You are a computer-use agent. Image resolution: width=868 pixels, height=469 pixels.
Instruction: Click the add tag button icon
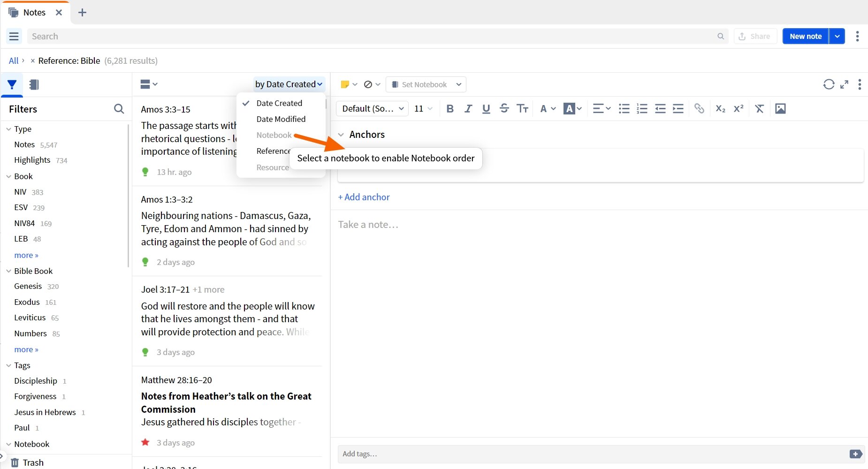(856, 454)
